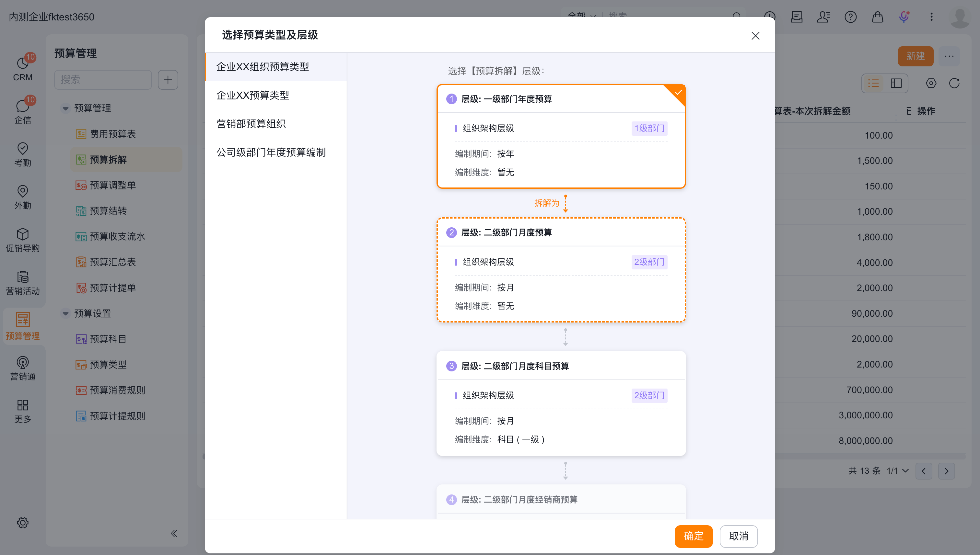Close the budget type dialog
980x555 pixels.
coord(755,36)
